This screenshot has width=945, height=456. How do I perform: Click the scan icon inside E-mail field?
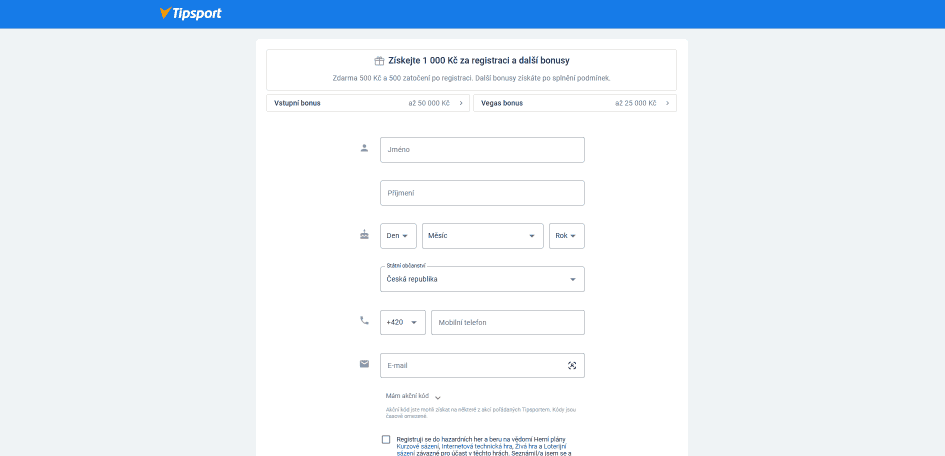[x=572, y=366]
